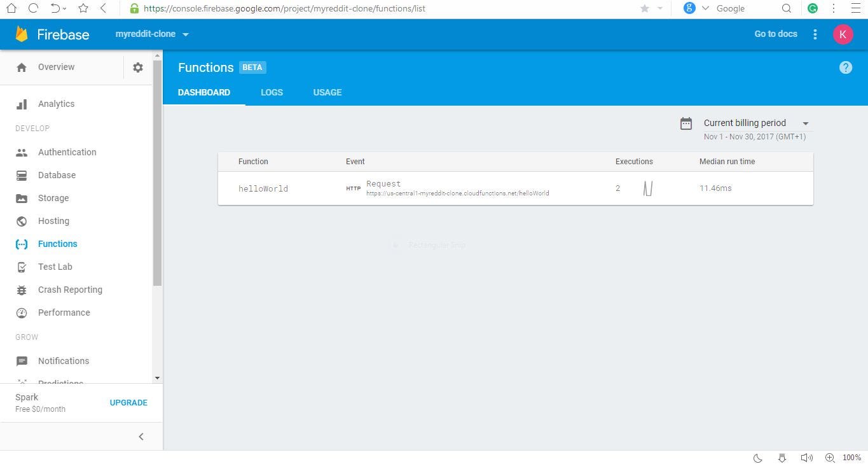Click the address bar URL

point(284,8)
